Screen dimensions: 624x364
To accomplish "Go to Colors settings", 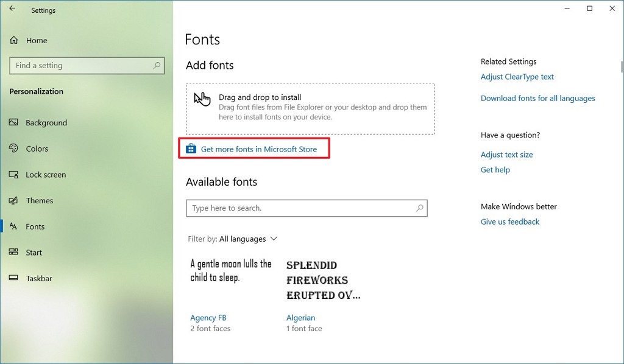I will (x=37, y=149).
